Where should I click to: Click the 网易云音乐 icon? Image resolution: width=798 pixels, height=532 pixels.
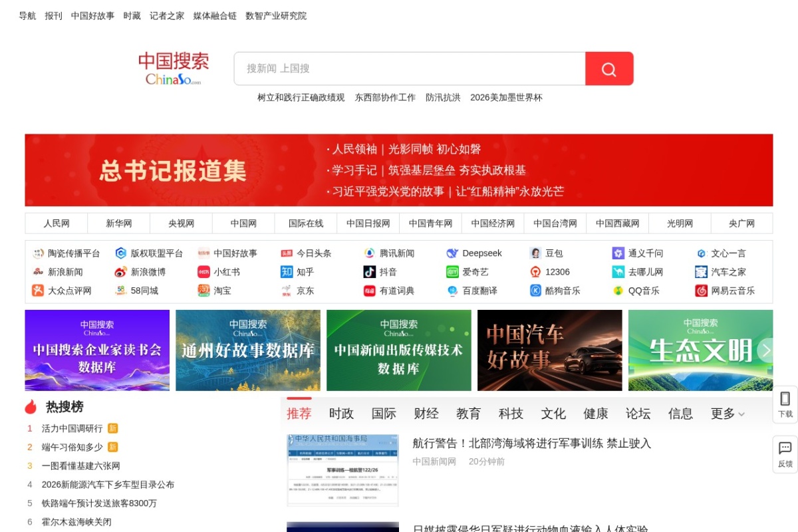701,291
